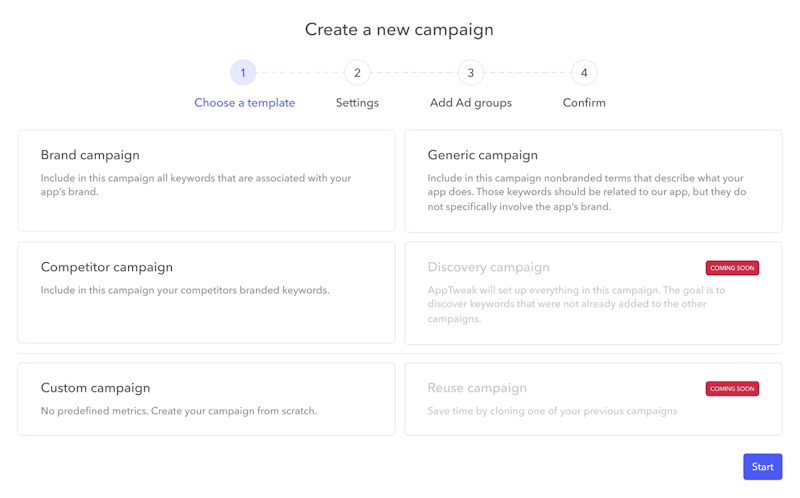This screenshot has width=800, height=498.
Task: Open the Add Ad groups step label
Action: click(470, 103)
